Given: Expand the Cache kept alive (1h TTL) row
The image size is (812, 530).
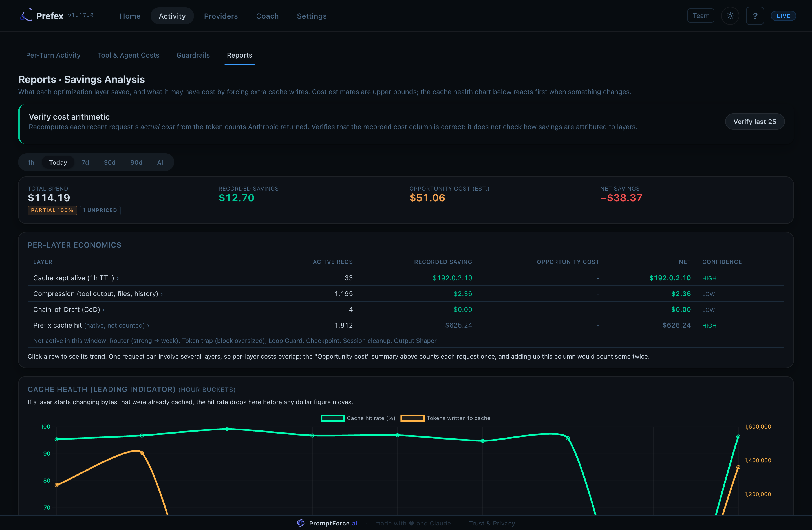Looking at the screenshot, I should pyautogui.click(x=406, y=278).
